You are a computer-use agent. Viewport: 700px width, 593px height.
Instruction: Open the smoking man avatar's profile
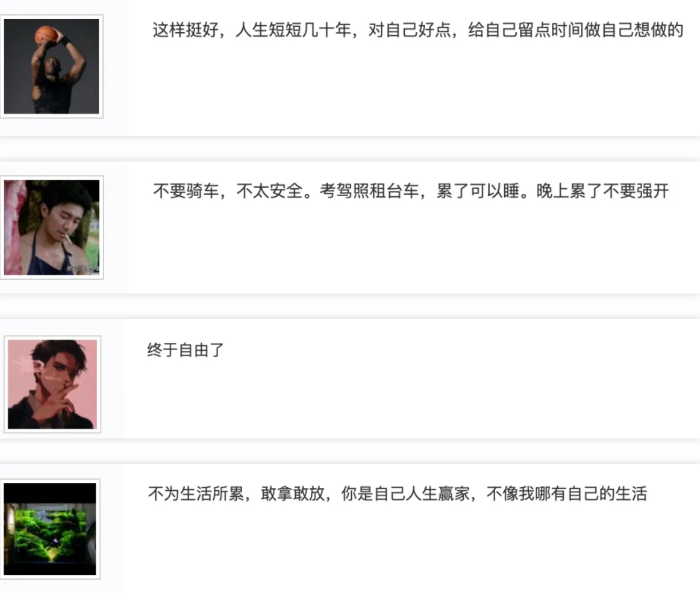pos(51,227)
